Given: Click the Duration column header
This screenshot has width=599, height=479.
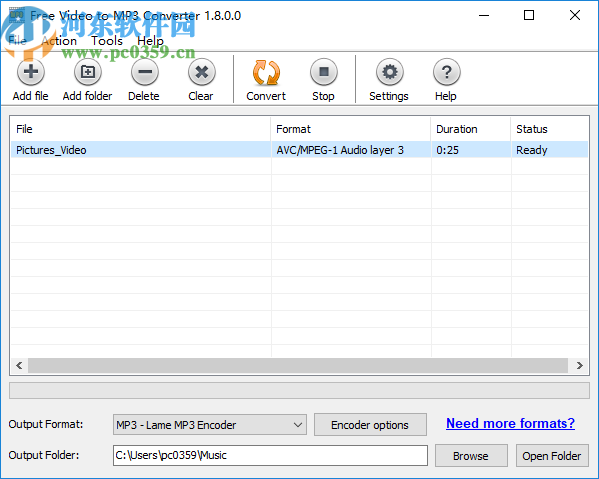Looking at the screenshot, I should 471,129.
